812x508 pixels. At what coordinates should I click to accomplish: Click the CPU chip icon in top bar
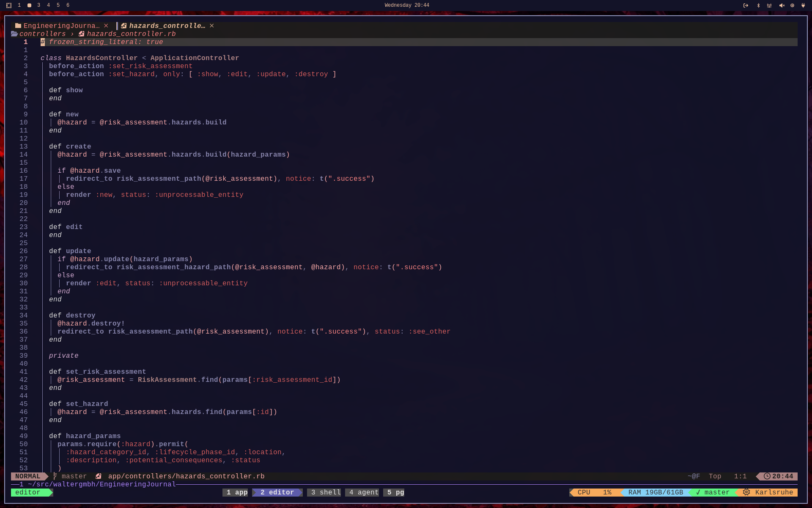(792, 6)
